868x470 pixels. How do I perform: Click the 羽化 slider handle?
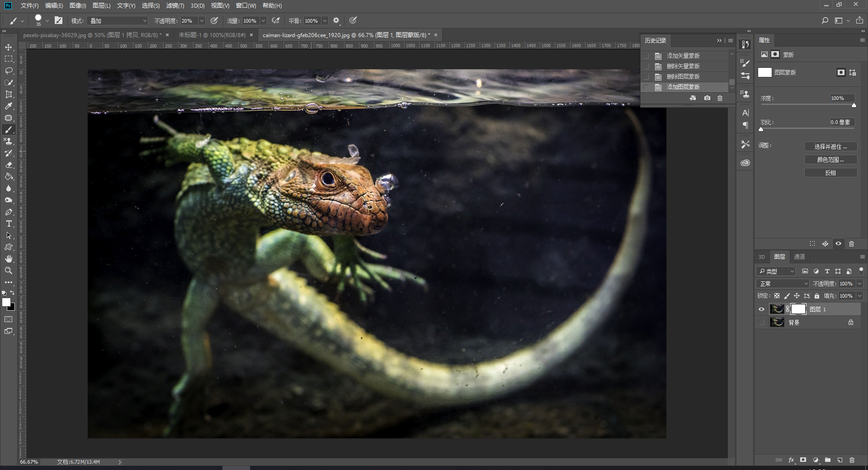click(x=761, y=129)
